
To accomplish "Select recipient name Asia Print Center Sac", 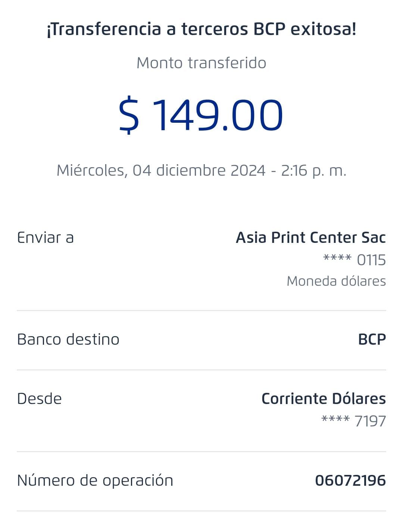I will [310, 238].
